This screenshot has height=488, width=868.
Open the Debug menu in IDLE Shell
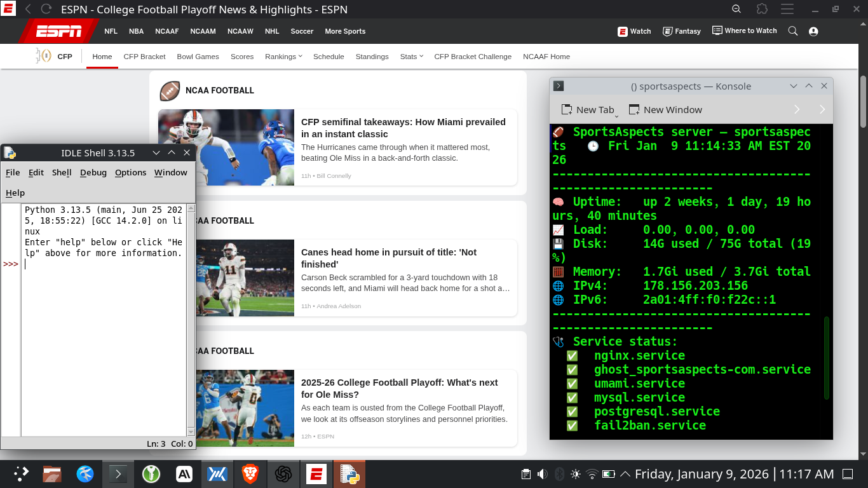point(93,172)
